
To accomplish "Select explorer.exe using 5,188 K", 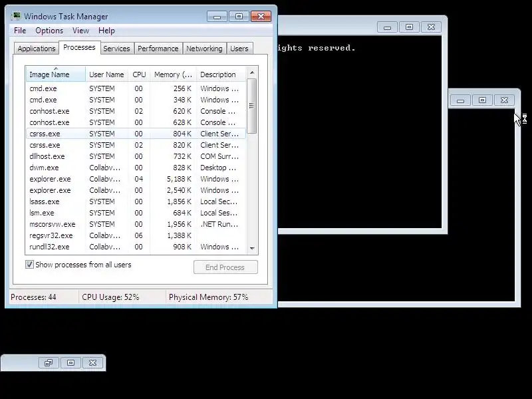I will point(136,179).
